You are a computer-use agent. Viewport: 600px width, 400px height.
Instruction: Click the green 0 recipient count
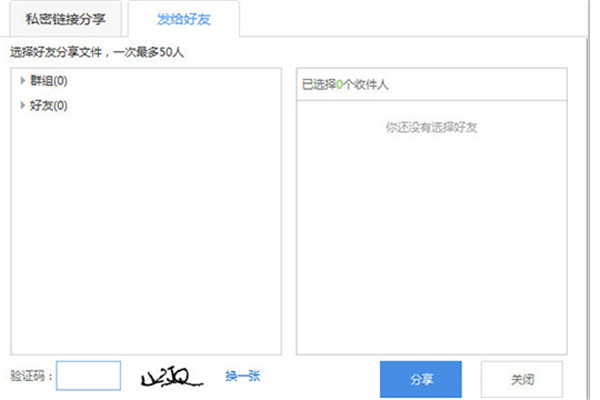point(340,85)
